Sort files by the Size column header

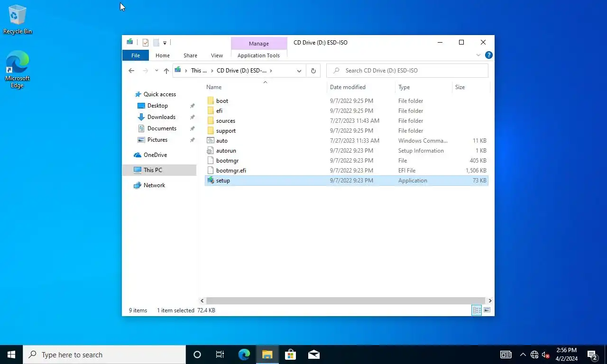(x=470, y=87)
